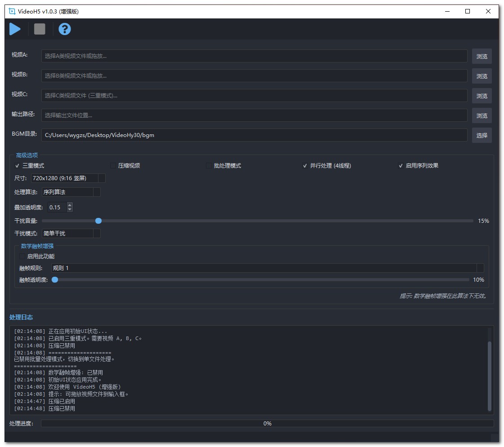The width and height of the screenshot is (504, 447).
Task: Click the 15% 干扰音量 value label
Action: pos(483,221)
